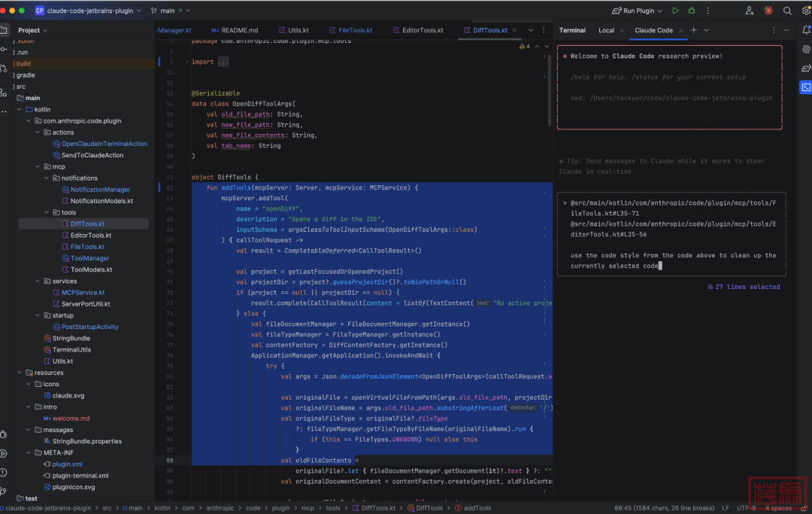Click the 88:45 caret position indicator
Screen dimensions: 812x514
665,508
